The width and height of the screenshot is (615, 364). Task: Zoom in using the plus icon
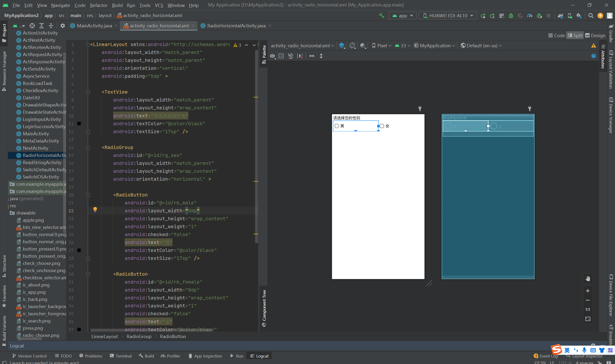pos(588,291)
